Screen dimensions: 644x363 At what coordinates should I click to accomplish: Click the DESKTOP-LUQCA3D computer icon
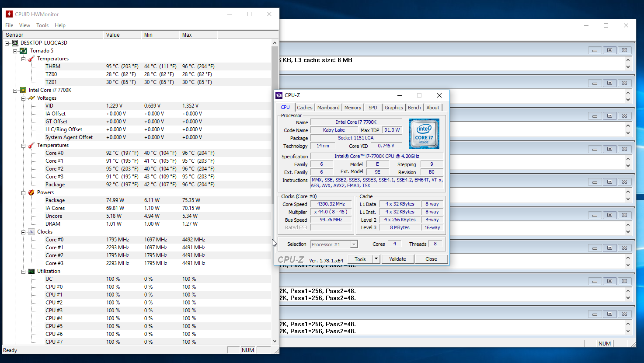point(15,43)
